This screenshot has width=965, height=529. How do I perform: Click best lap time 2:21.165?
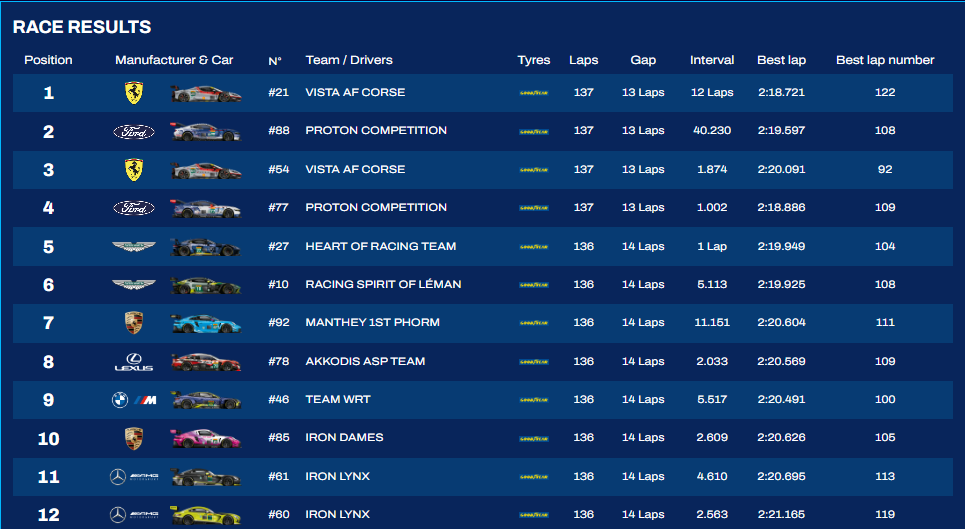point(782,514)
